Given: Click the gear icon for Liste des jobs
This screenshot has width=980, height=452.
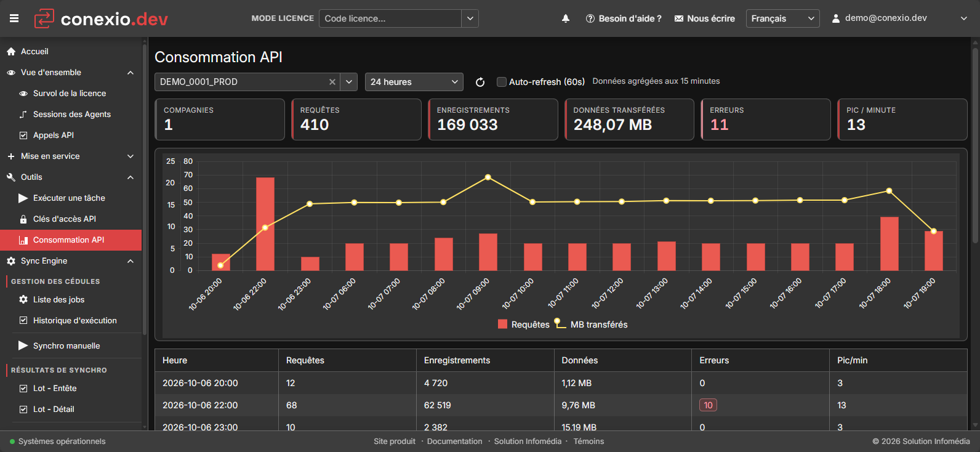Looking at the screenshot, I should pos(23,299).
